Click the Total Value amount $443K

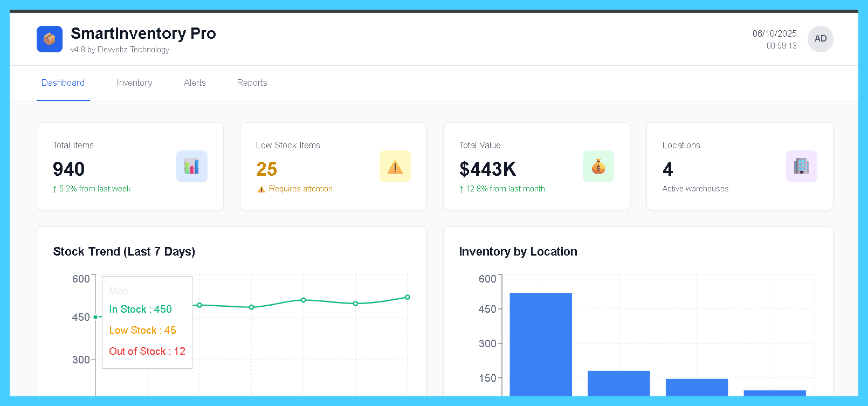[487, 169]
